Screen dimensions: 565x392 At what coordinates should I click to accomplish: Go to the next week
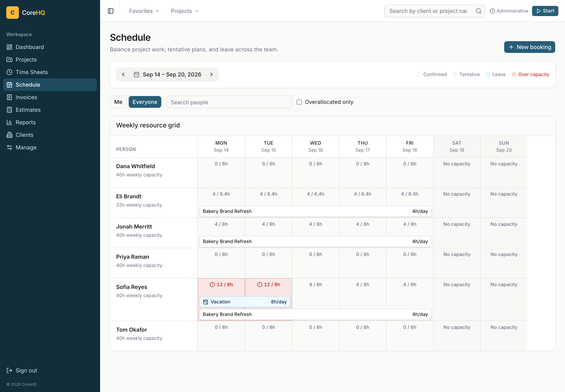coord(211,74)
